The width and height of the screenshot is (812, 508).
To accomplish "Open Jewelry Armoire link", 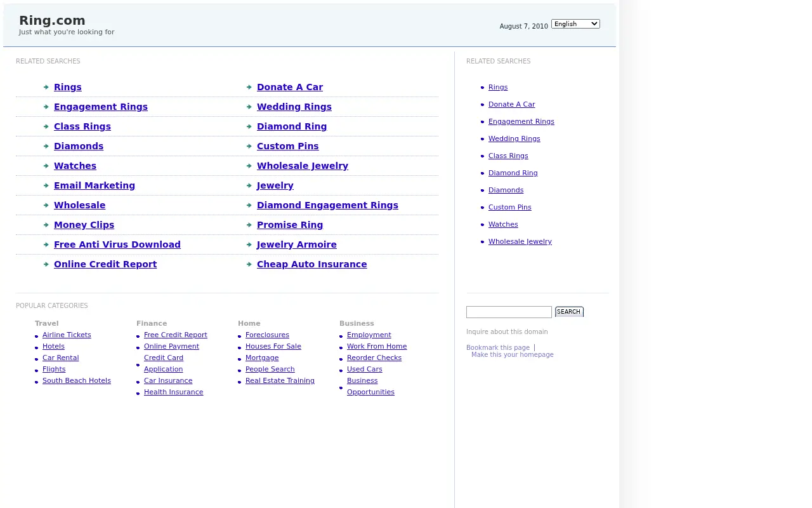I will [x=297, y=244].
